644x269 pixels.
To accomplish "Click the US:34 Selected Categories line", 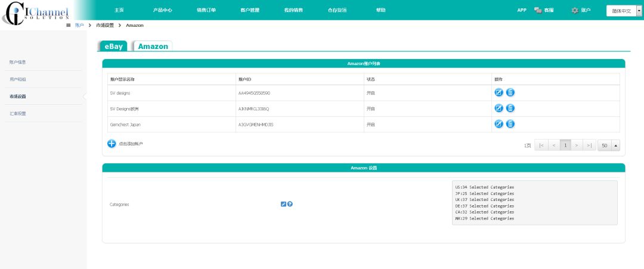I will pyautogui.click(x=485, y=187).
